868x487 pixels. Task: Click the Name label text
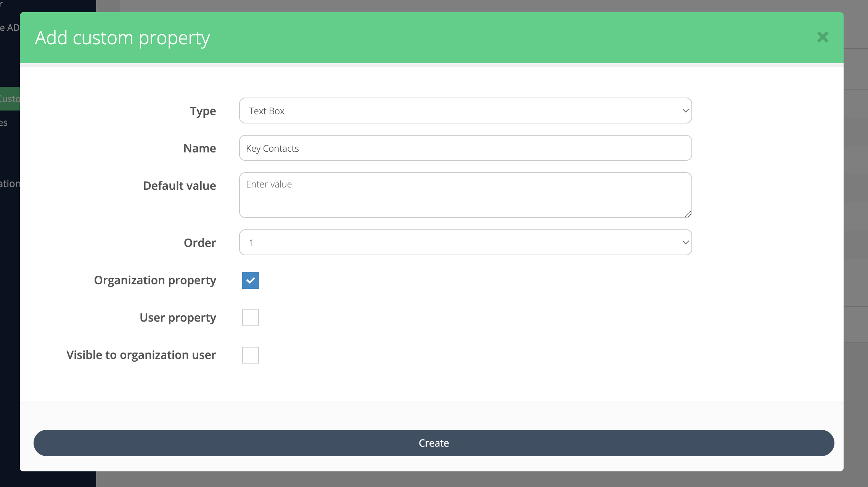point(199,149)
